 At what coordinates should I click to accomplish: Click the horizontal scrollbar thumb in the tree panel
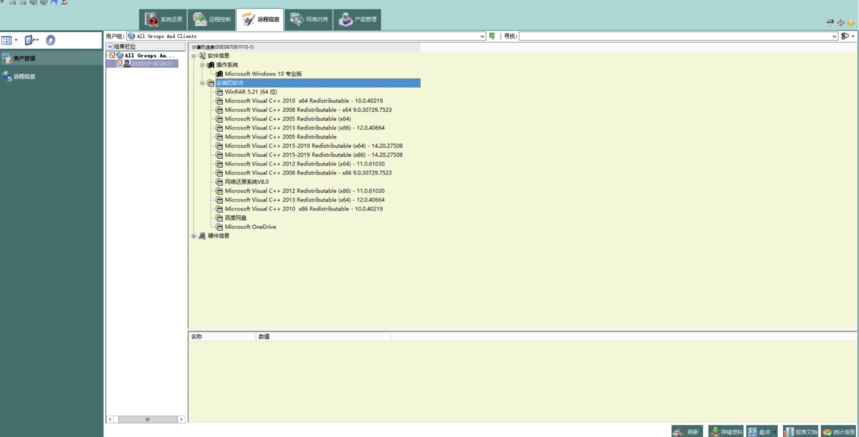tap(147, 419)
